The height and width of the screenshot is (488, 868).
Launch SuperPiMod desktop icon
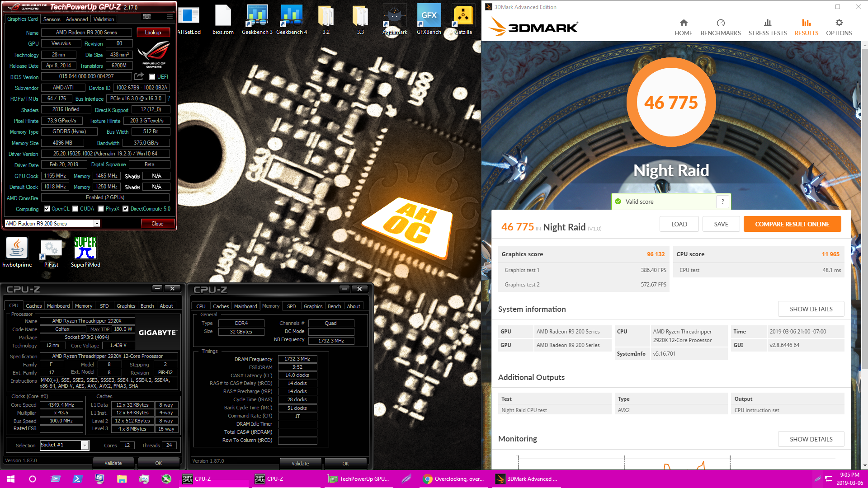coord(85,252)
